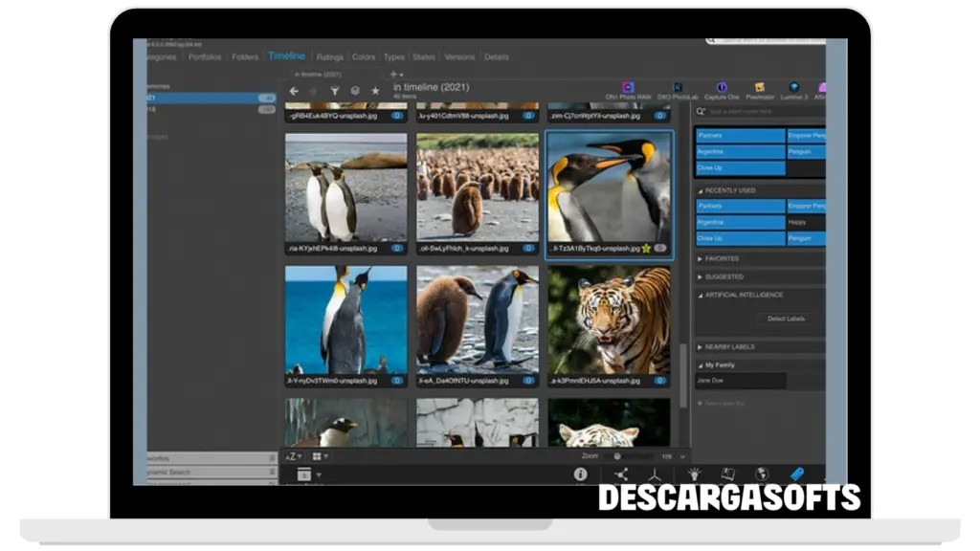
Task: Open photo in Pixelmator
Action: pos(760,88)
